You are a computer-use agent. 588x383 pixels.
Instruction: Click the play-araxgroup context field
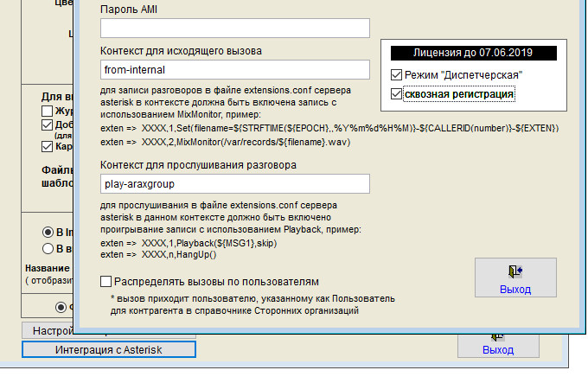pos(234,183)
